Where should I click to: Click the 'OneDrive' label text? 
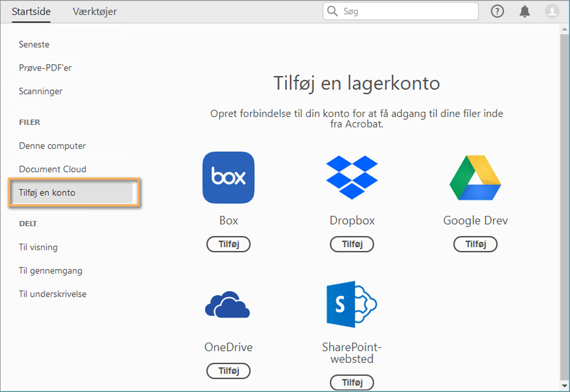pos(229,347)
